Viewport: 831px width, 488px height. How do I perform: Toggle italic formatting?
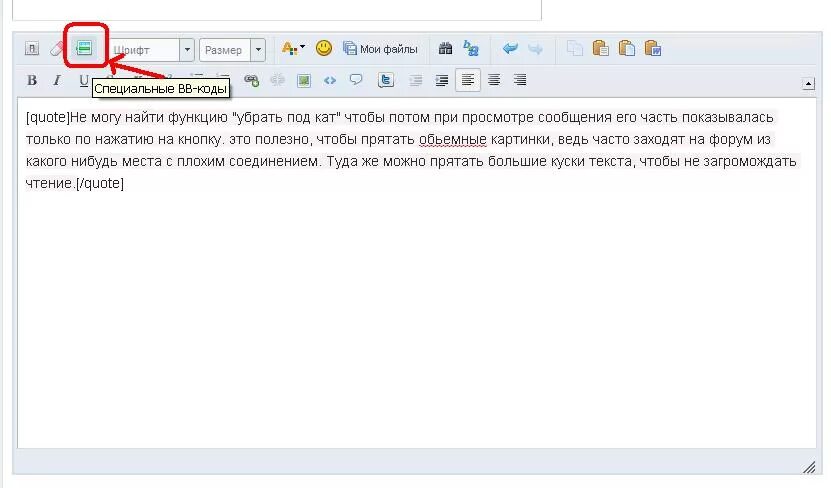pyautogui.click(x=57, y=80)
